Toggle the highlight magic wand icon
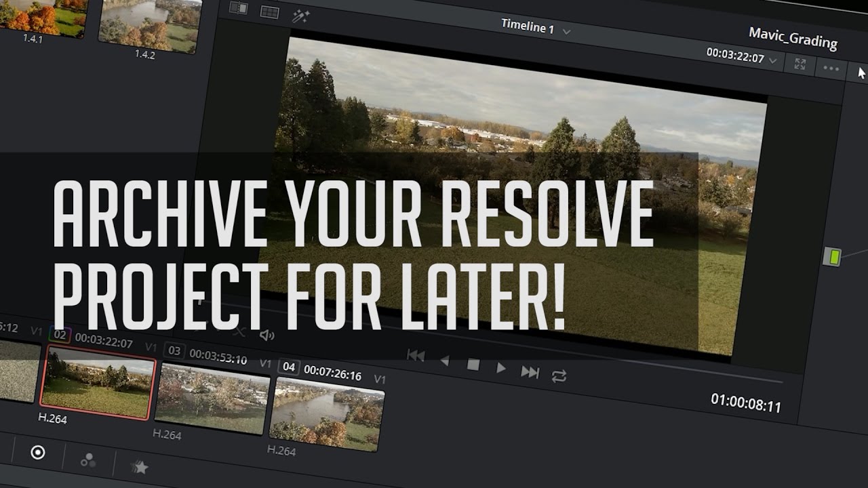This screenshot has height=488, width=868. tap(300, 16)
